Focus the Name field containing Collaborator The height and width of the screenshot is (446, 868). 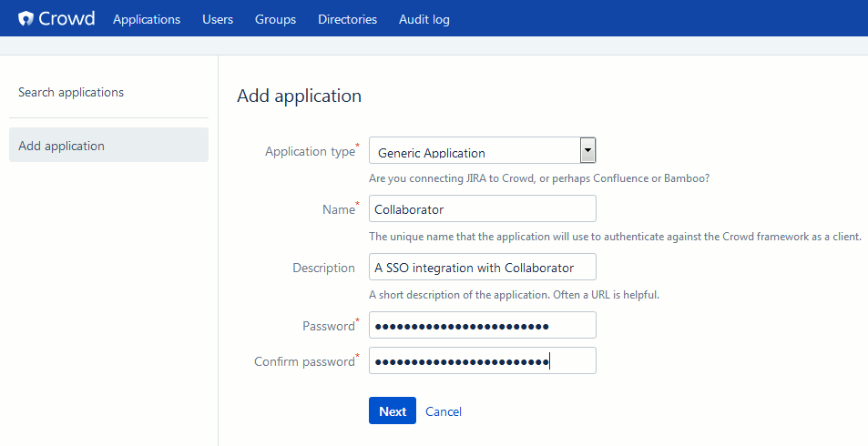[482, 209]
